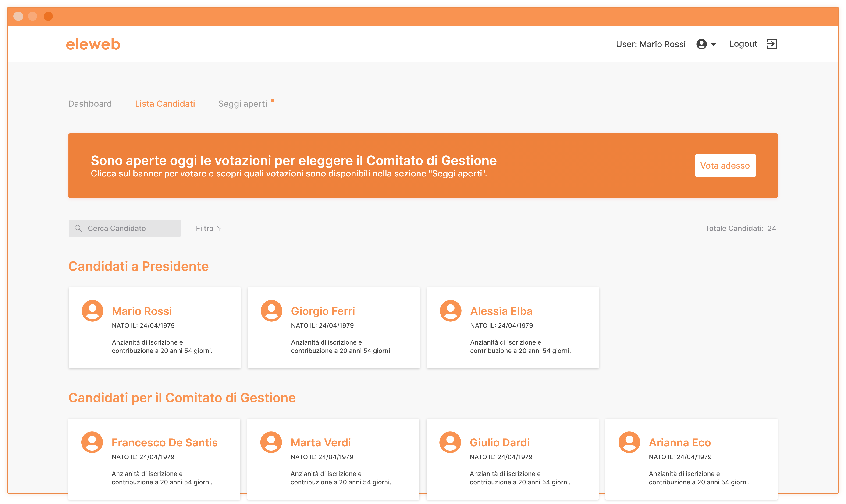Screen dimensions: 846x504
Task: Click the dark orange window control dot
Action: click(x=48, y=16)
